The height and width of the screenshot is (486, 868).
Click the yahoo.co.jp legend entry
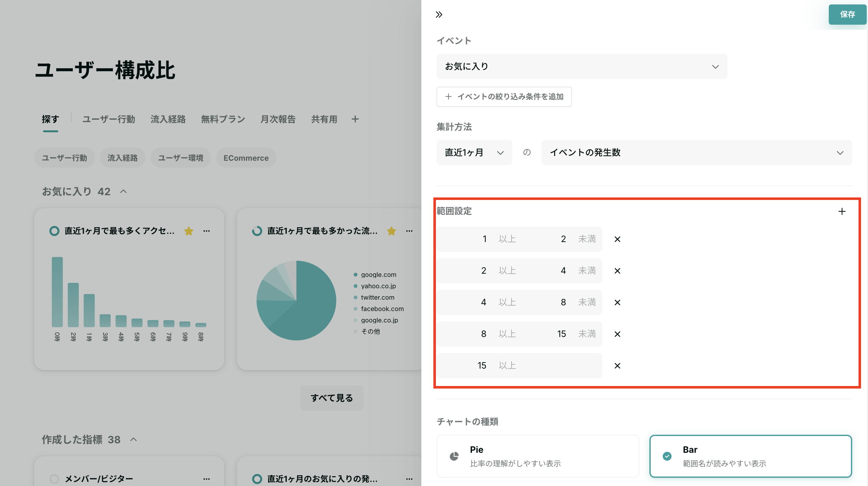[375, 286]
